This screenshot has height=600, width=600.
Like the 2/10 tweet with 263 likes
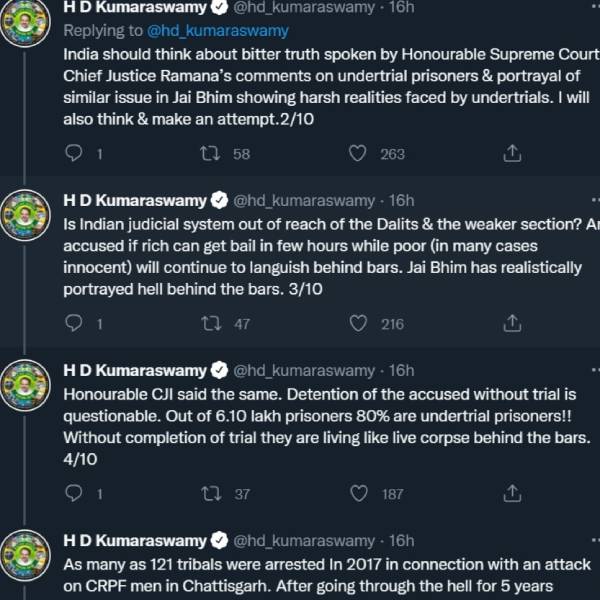358,153
